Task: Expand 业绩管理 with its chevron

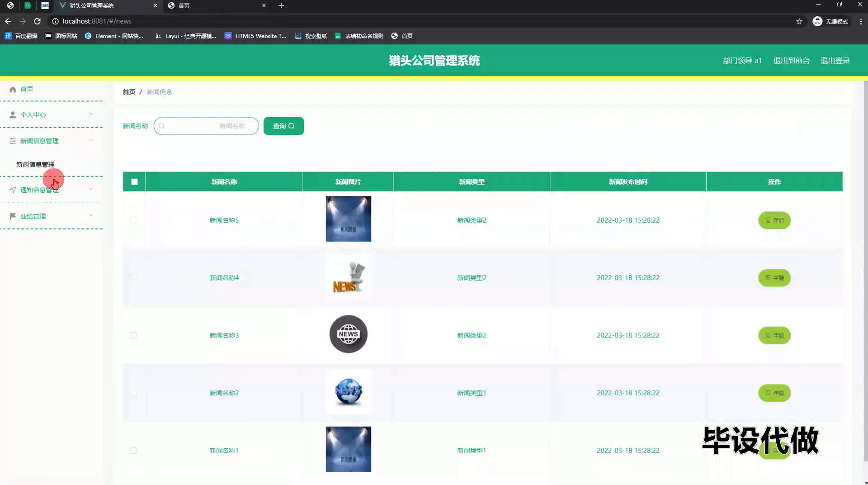Action: (x=91, y=215)
